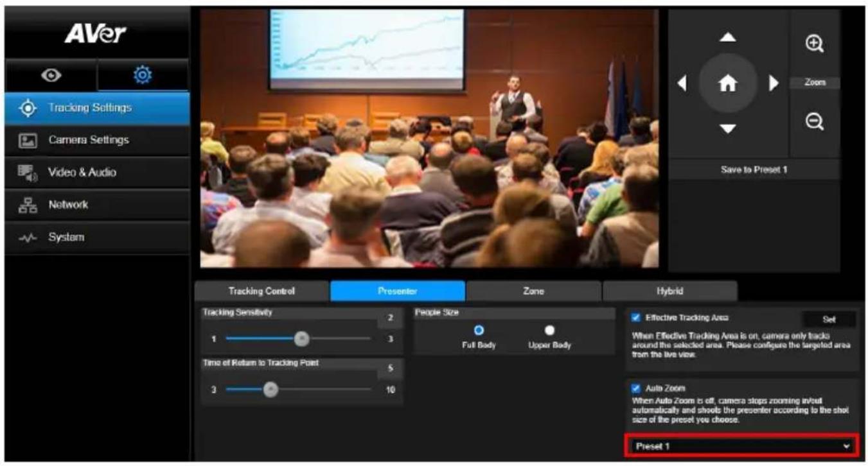Click the System pulse icon
Image resolution: width=868 pixels, height=466 pixels.
coord(28,237)
